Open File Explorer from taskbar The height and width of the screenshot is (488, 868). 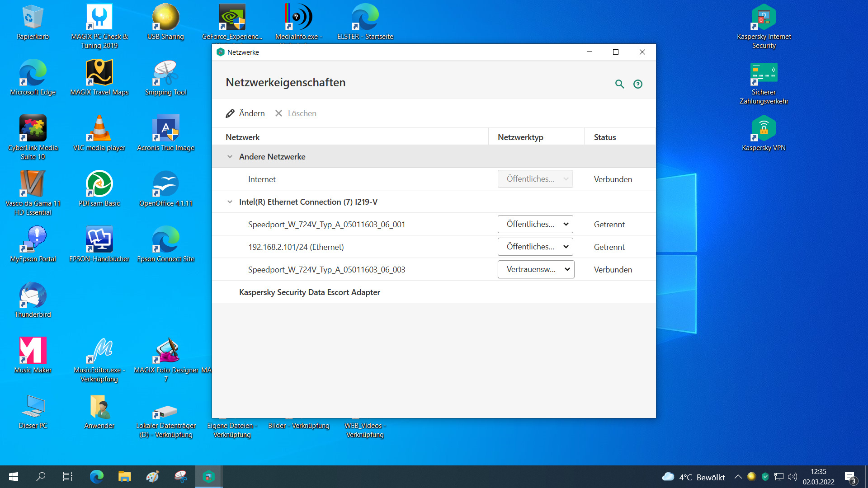pyautogui.click(x=124, y=477)
